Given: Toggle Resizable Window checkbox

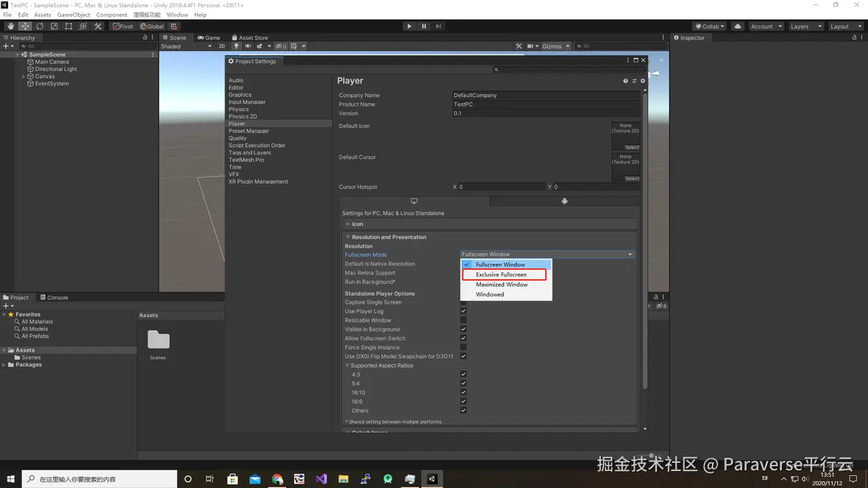Looking at the screenshot, I should (464, 320).
